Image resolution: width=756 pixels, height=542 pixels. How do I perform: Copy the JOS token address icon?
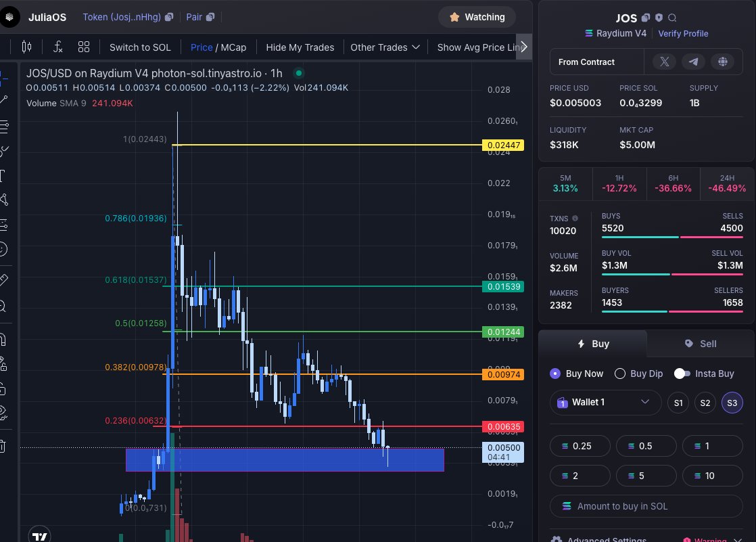[646, 18]
